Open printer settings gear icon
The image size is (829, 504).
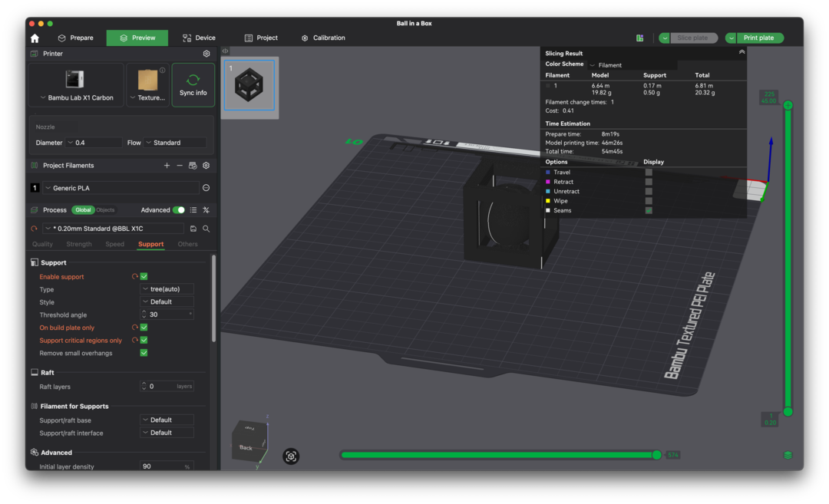tap(206, 54)
